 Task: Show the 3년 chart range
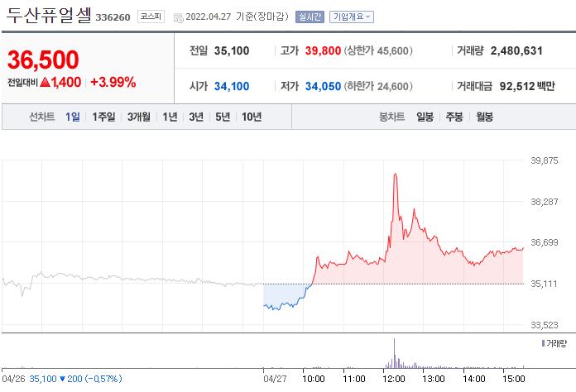click(x=196, y=117)
